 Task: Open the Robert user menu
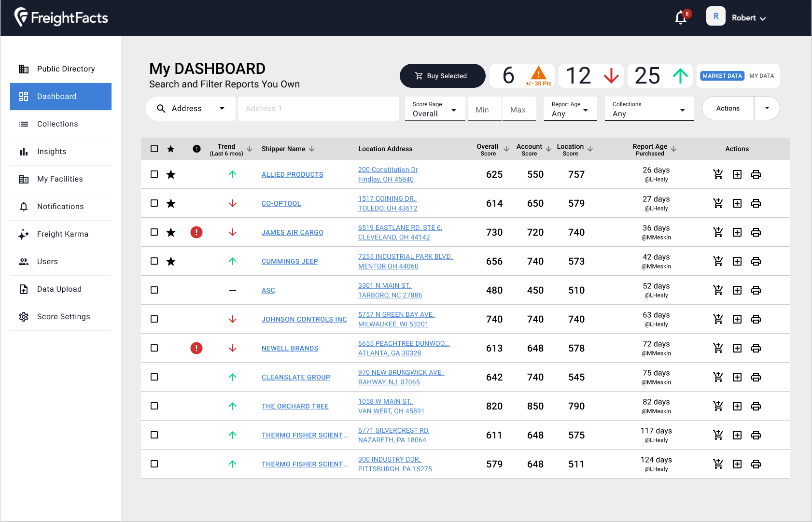(748, 18)
